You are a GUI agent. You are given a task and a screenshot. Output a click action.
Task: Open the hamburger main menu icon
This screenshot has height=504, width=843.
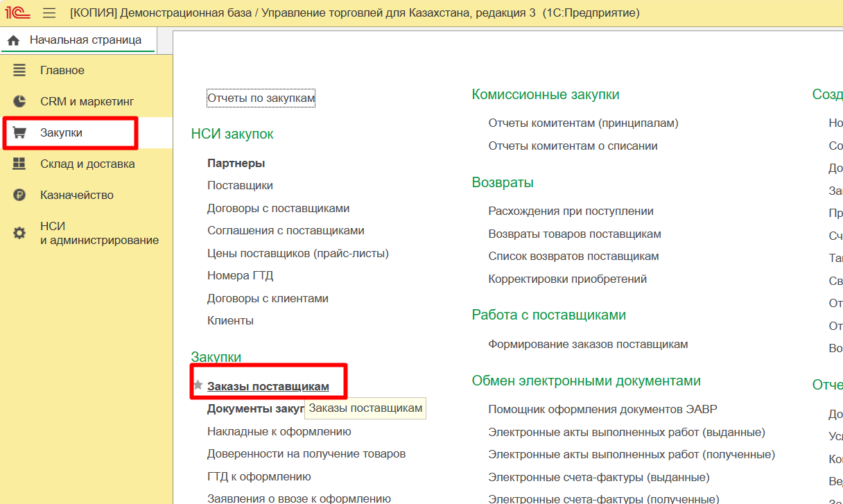pos(49,13)
